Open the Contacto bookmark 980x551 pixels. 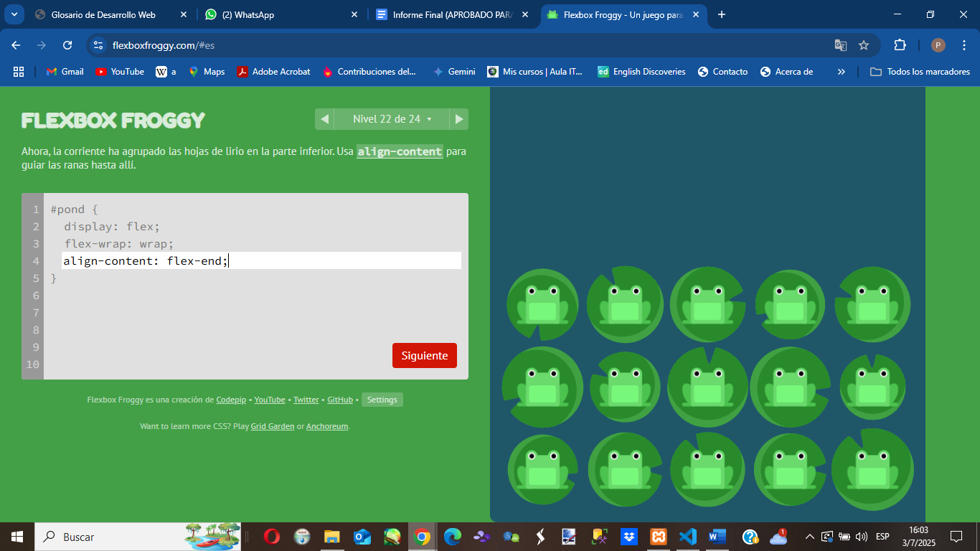click(x=723, y=72)
